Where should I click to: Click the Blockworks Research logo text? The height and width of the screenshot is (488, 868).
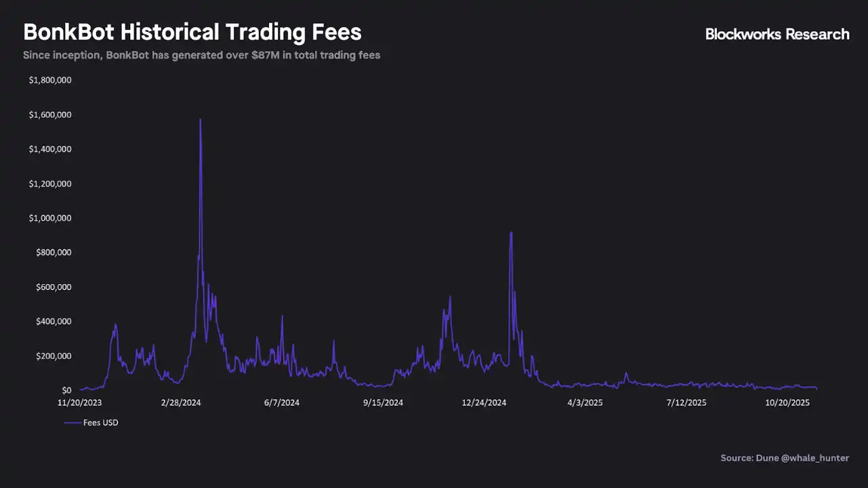point(777,34)
